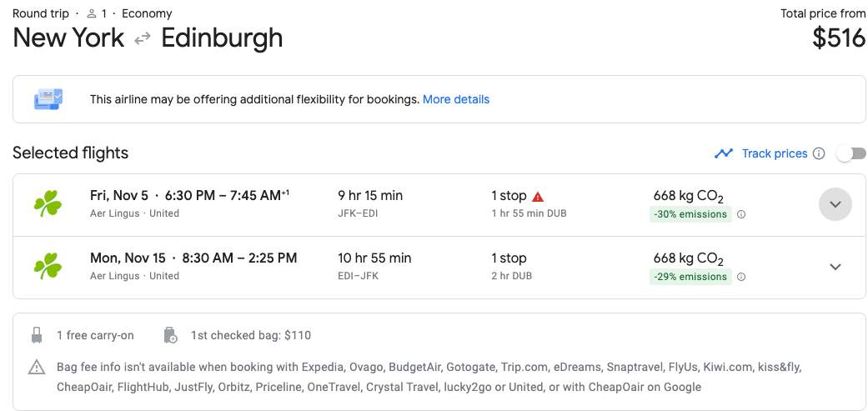Expand the Fri, Nov 5 flight details
The height and width of the screenshot is (411, 868).
[x=835, y=204]
